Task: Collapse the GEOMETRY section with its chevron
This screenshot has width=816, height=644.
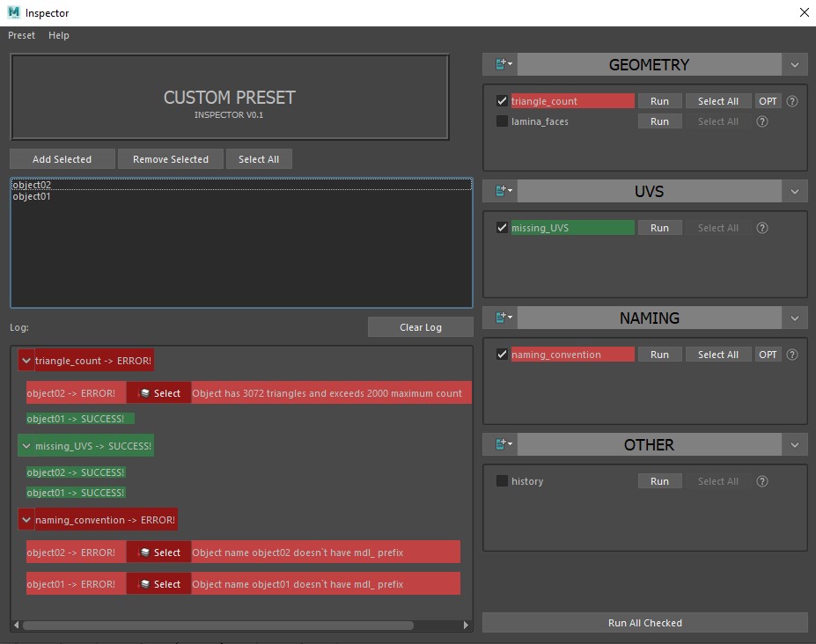Action: pos(795,63)
